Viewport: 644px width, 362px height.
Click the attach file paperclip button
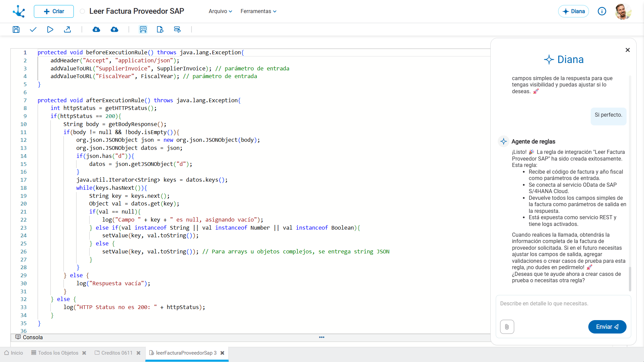507,327
